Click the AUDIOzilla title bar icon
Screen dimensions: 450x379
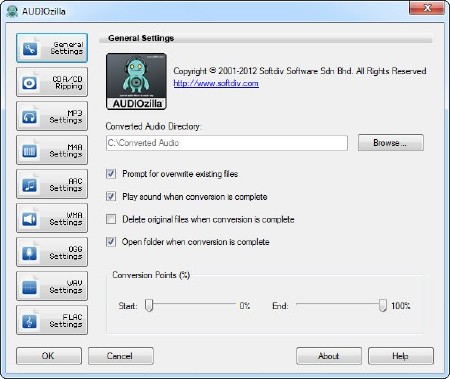pos(12,11)
